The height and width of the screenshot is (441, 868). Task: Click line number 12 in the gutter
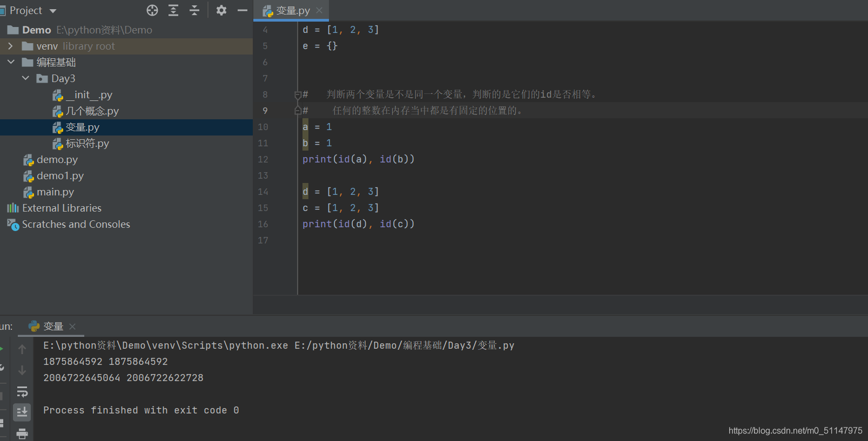(x=263, y=159)
